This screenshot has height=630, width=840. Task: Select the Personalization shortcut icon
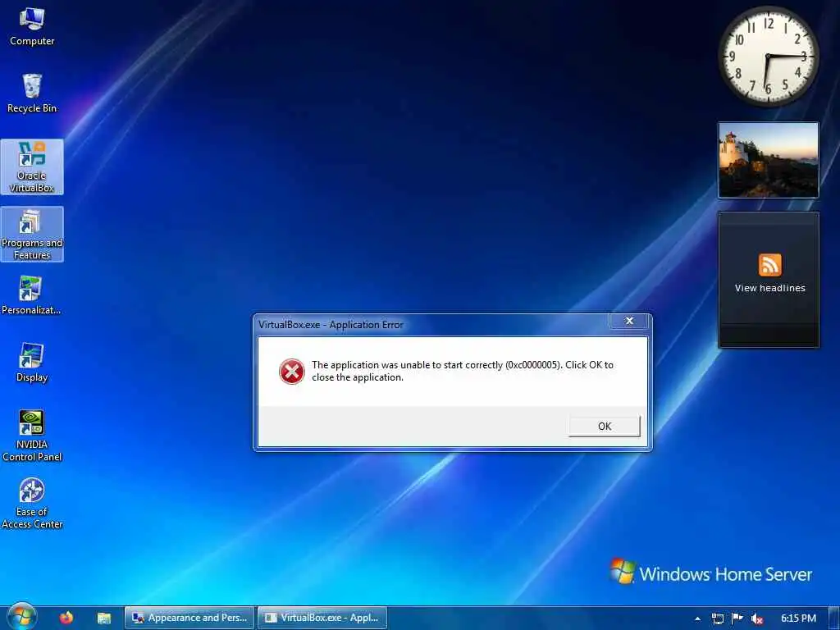pos(31,294)
